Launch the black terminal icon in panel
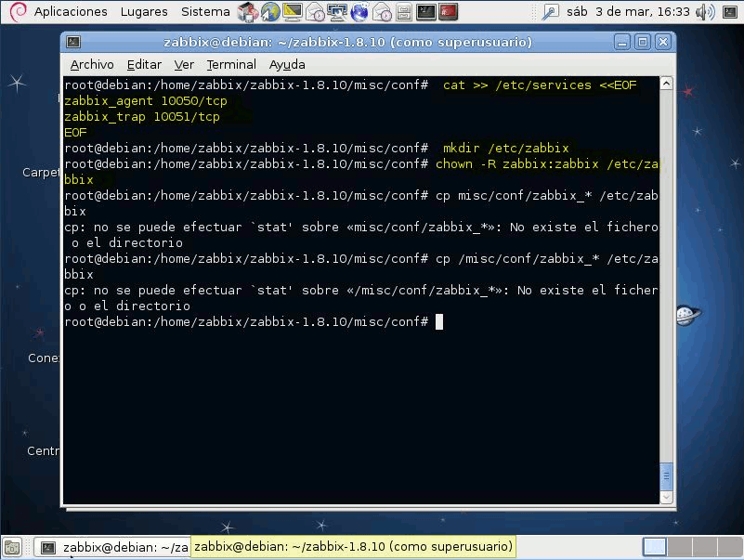 [x=426, y=12]
